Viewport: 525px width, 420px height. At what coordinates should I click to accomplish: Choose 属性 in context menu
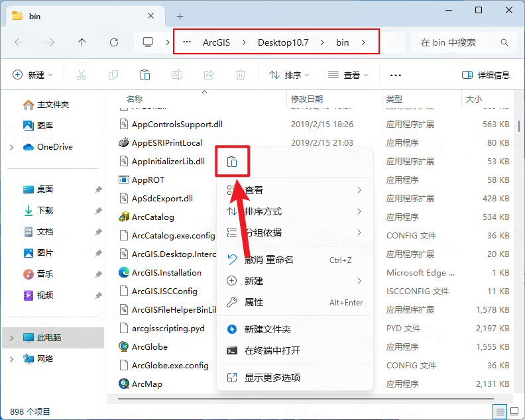point(295,302)
